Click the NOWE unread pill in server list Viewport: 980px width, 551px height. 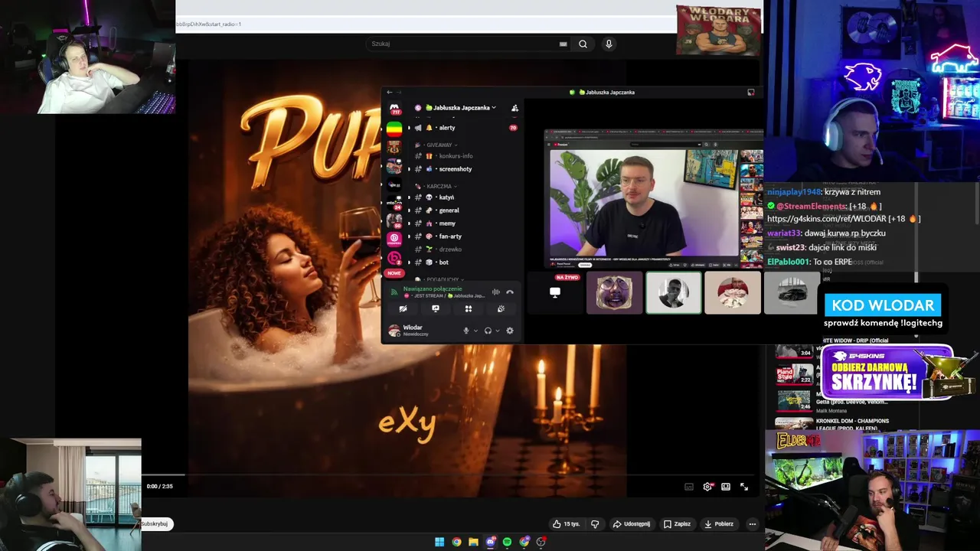394,273
